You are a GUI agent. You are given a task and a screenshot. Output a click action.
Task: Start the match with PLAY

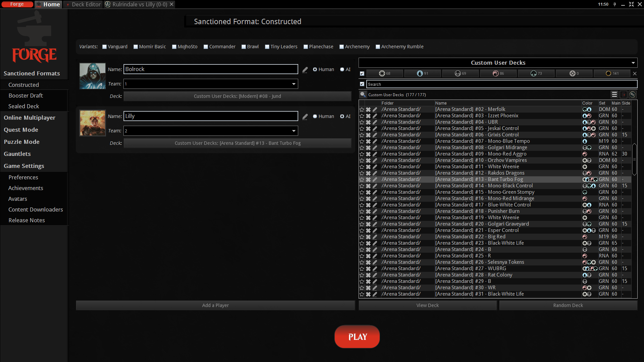click(x=357, y=337)
